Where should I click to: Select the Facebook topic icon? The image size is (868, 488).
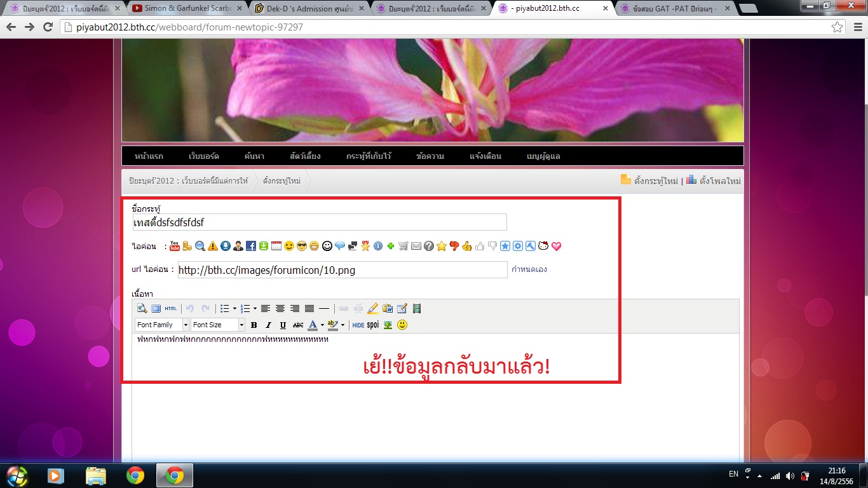[251, 246]
